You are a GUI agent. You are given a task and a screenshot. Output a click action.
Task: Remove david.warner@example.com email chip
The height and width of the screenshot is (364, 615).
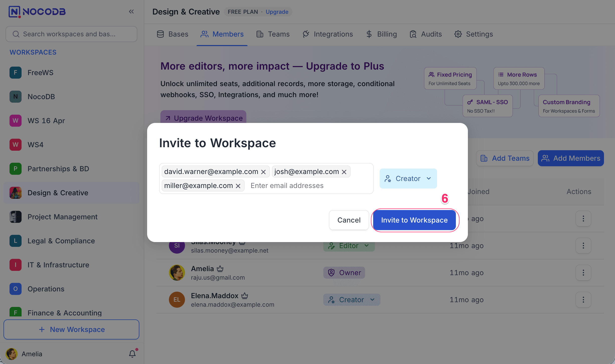[263, 172]
